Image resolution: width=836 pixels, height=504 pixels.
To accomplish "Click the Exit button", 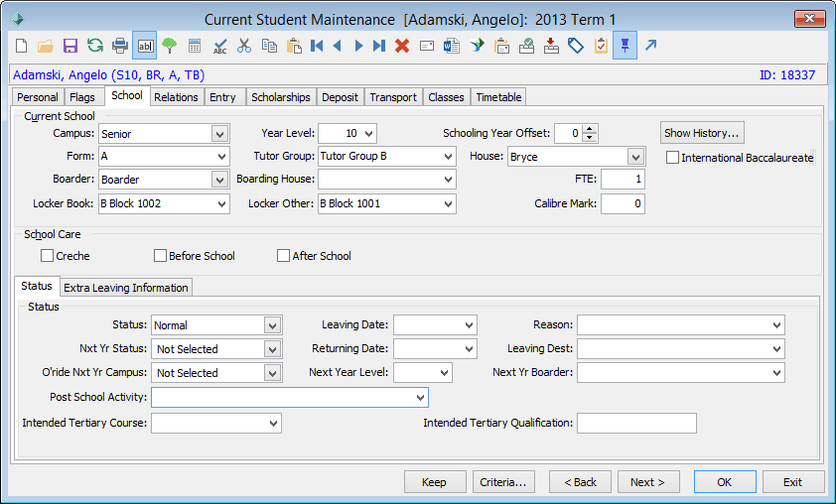I will [793, 482].
